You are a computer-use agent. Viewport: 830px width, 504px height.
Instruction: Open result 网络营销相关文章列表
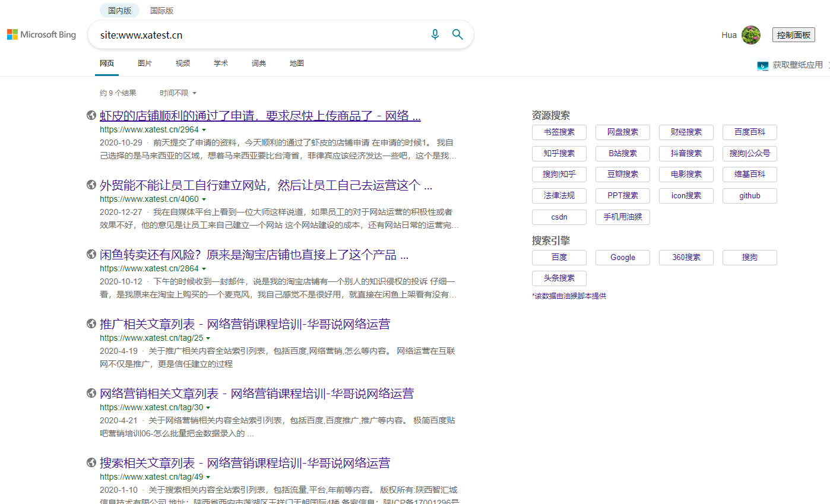(256, 394)
